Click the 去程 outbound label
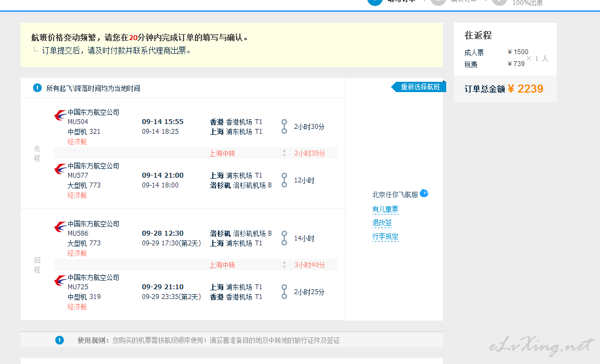Viewport: 600px width, 364px height. [x=37, y=153]
